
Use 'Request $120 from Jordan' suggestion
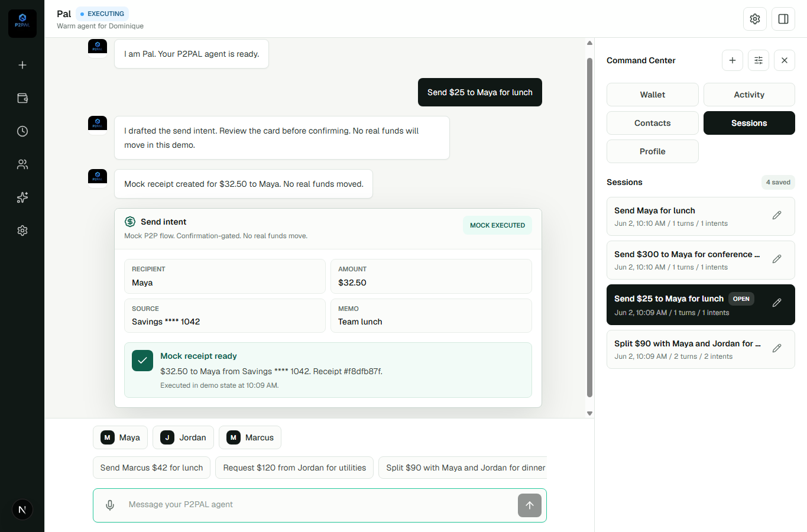pyautogui.click(x=294, y=468)
